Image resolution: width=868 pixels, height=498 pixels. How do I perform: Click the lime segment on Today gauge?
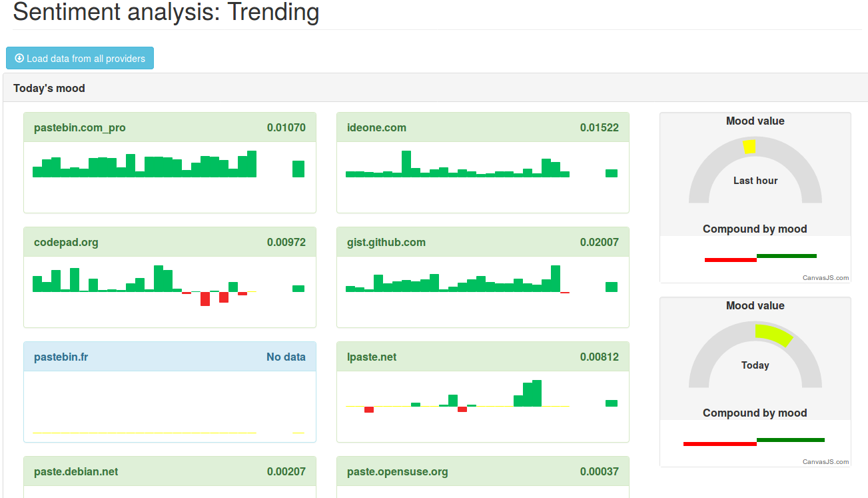pyautogui.click(x=773, y=334)
